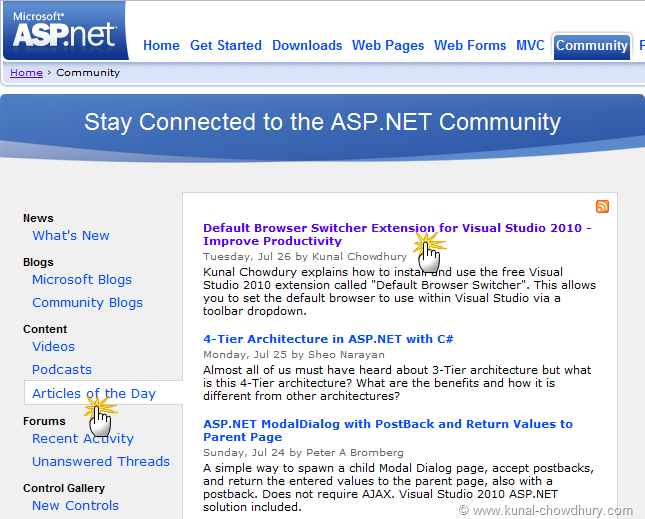This screenshot has width=645, height=519.
Task: Open the Home navigation tab
Action: tap(161, 45)
